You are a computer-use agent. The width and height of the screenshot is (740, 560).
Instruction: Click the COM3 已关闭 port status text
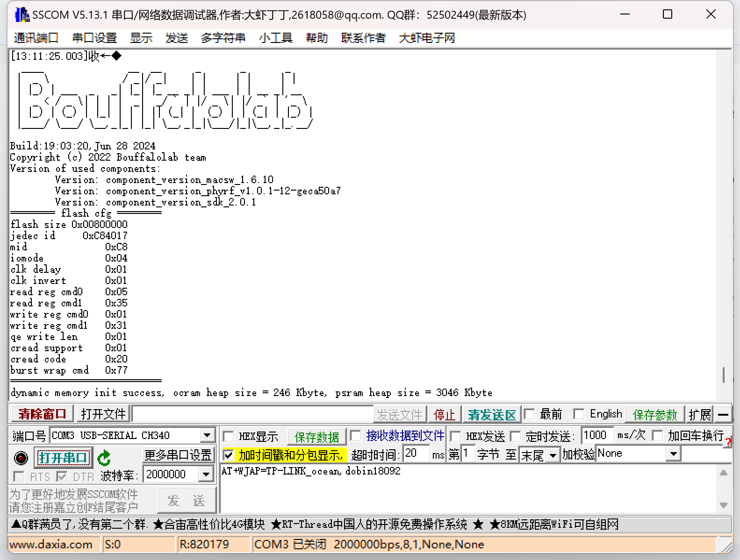coord(290,545)
